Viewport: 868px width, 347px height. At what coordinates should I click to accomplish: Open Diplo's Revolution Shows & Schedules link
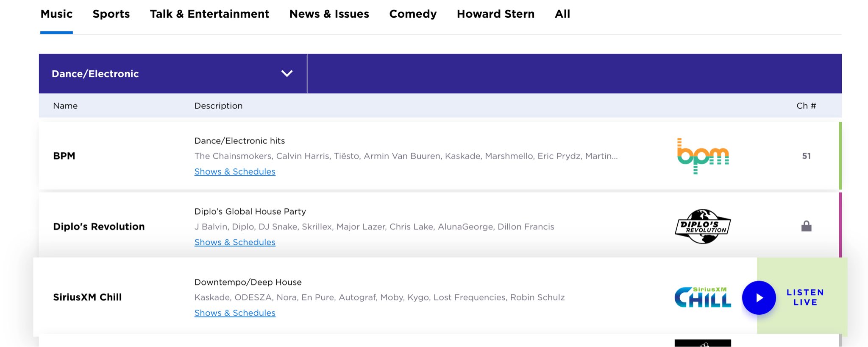tap(235, 242)
